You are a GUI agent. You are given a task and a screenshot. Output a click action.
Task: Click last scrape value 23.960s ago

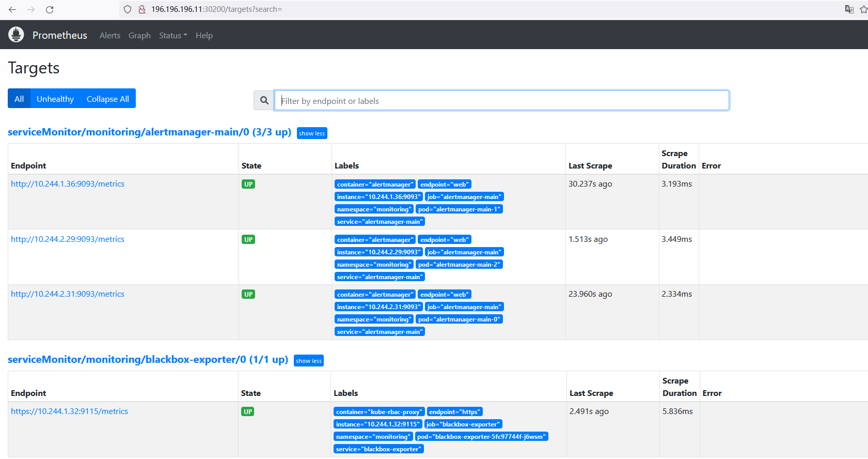590,294
